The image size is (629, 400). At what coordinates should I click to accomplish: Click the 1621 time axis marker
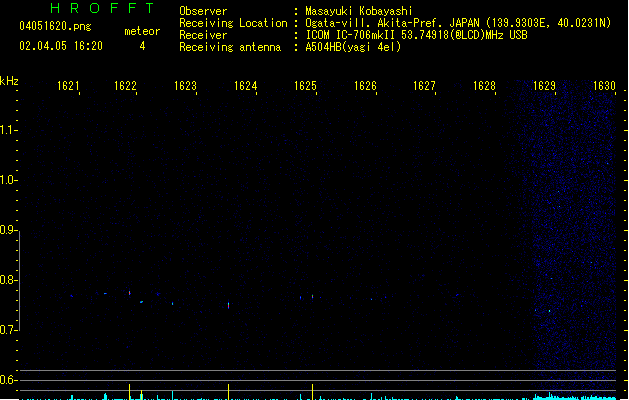[68, 86]
